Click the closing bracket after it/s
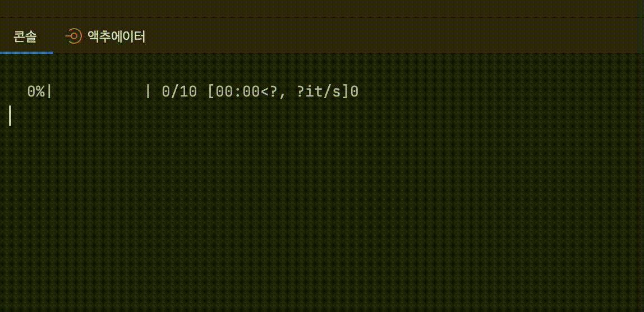 coord(345,91)
